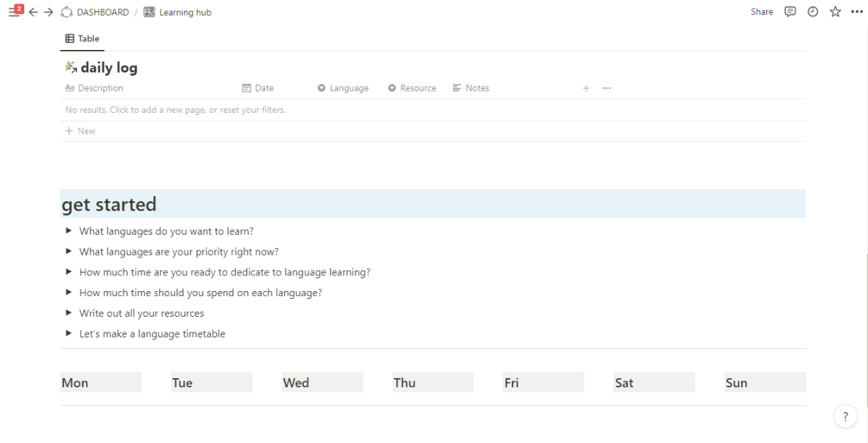
Task: Open the comments panel icon
Action: 790,12
